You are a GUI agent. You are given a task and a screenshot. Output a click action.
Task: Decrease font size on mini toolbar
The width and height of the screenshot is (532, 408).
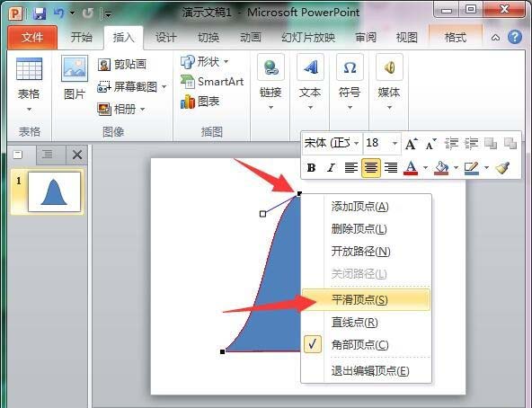click(x=430, y=144)
